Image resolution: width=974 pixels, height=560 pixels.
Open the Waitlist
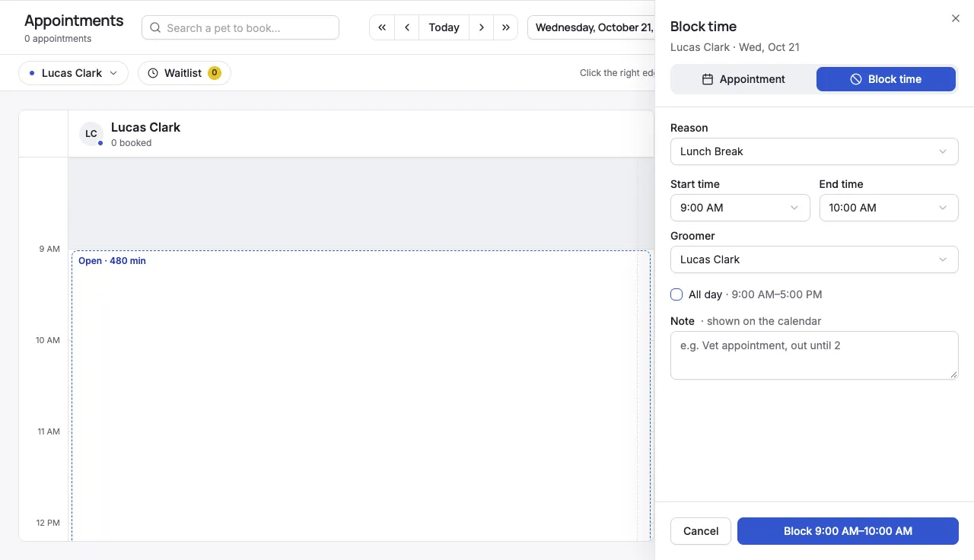(x=184, y=73)
